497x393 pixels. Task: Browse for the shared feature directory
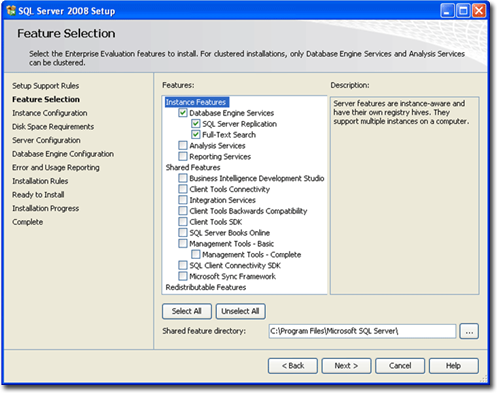(x=469, y=331)
